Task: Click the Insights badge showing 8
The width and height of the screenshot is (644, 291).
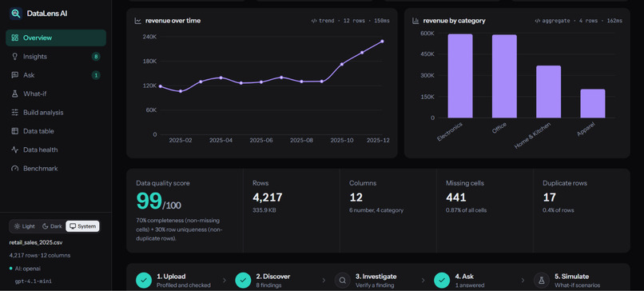Action: point(96,57)
